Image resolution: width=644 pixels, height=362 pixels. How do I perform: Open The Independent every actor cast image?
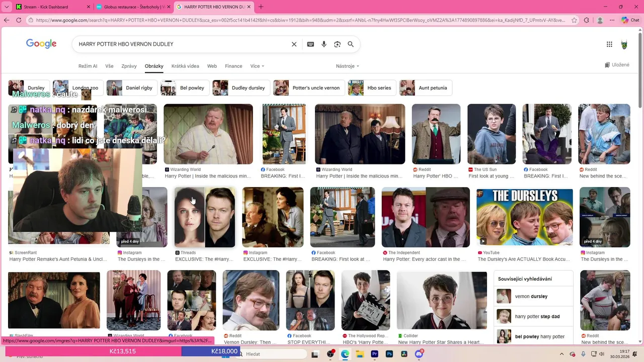point(426,217)
